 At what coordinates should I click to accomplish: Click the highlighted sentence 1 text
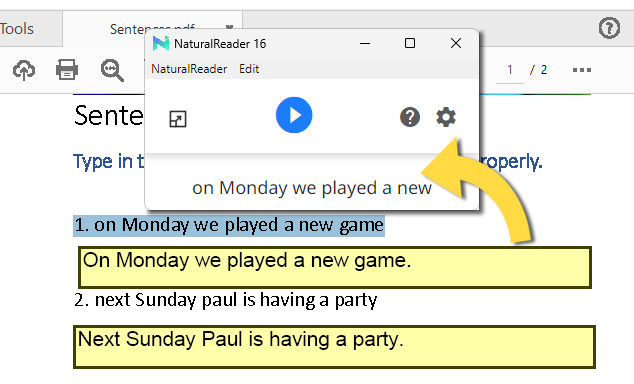[x=229, y=226]
